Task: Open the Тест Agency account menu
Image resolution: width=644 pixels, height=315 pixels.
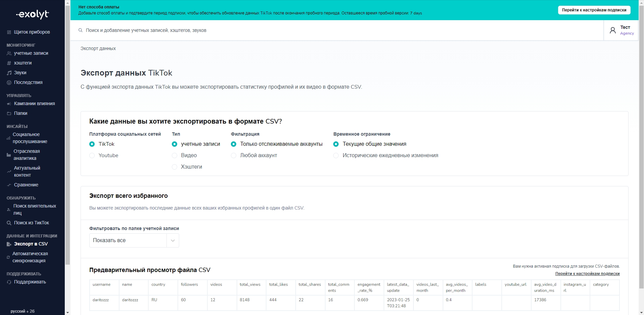Action: click(621, 30)
